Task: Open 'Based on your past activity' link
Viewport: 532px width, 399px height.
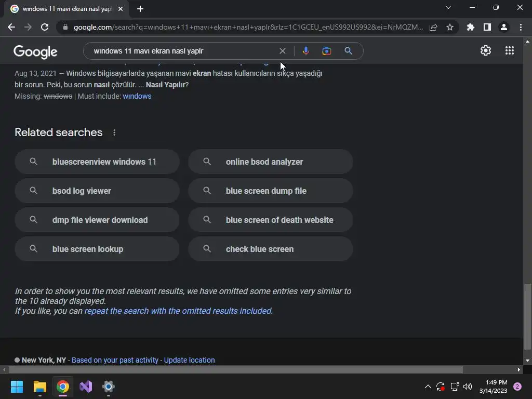Action: (x=115, y=360)
